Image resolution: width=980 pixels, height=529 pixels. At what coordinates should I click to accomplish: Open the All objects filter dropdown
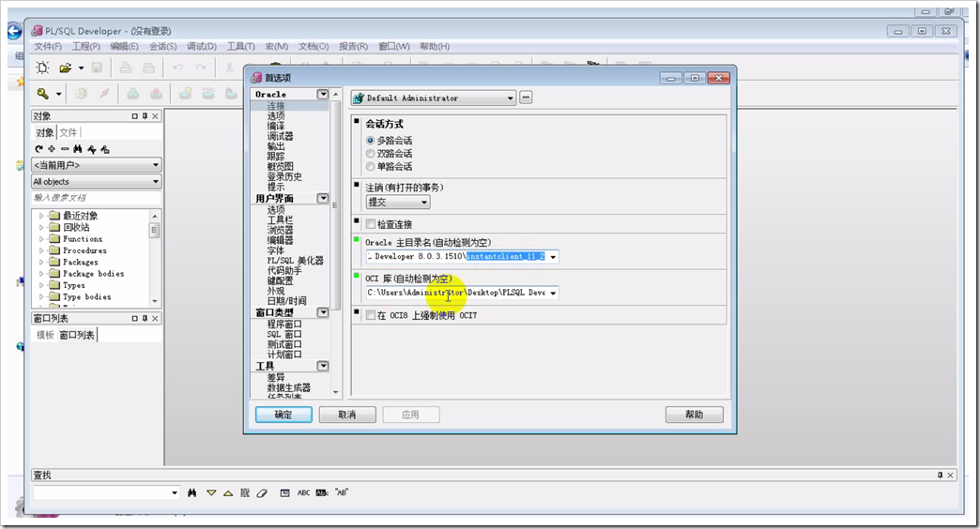pos(156,182)
